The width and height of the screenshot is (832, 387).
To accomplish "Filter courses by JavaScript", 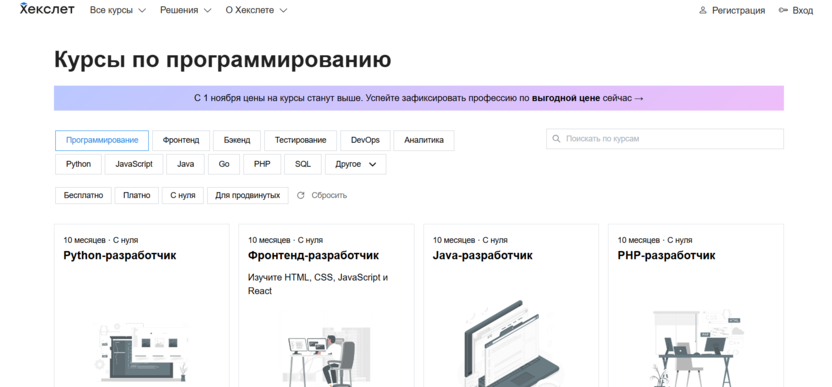I will point(134,165).
